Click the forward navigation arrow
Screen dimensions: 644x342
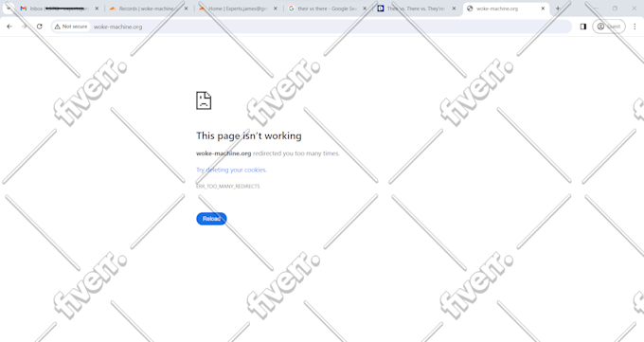25,27
